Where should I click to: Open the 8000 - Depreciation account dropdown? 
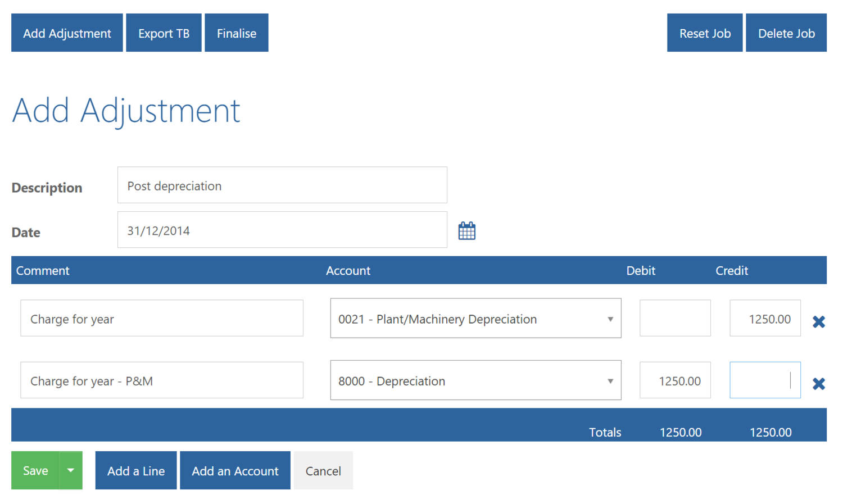tap(475, 380)
